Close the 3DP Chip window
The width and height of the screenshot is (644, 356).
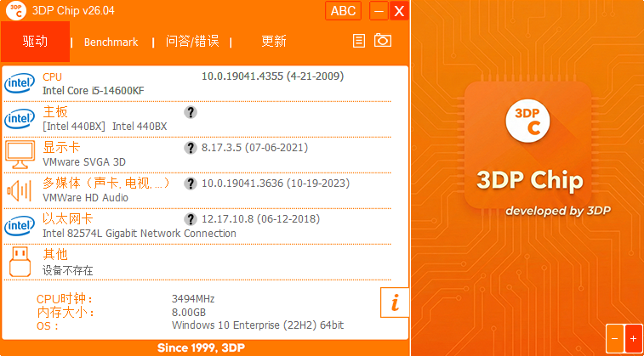pos(399,11)
